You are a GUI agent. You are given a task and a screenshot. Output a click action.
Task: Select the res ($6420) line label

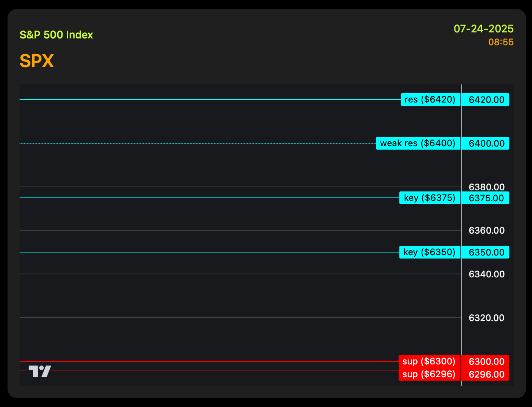pyautogui.click(x=431, y=99)
